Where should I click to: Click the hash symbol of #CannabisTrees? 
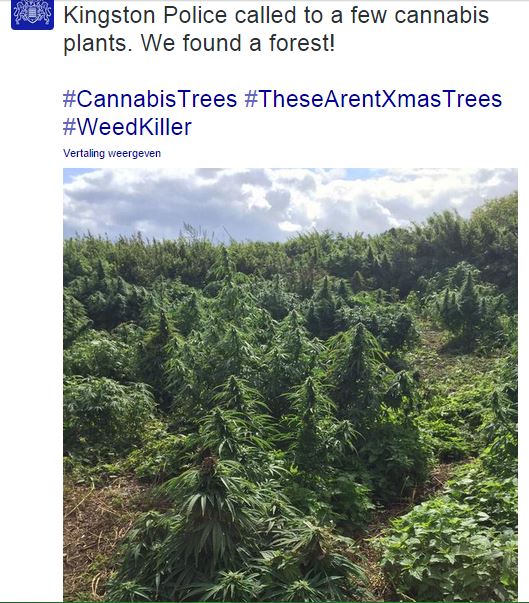69,99
